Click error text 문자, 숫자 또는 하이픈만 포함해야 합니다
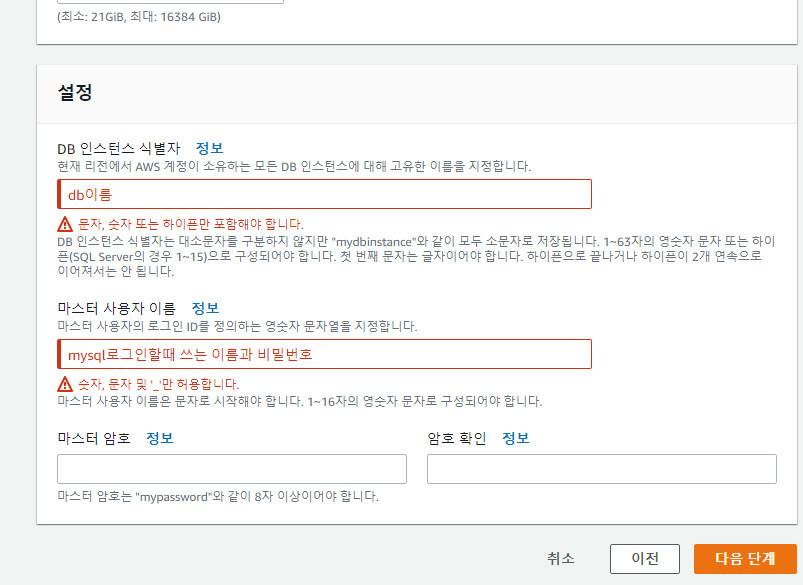The image size is (803, 585). pos(191,224)
